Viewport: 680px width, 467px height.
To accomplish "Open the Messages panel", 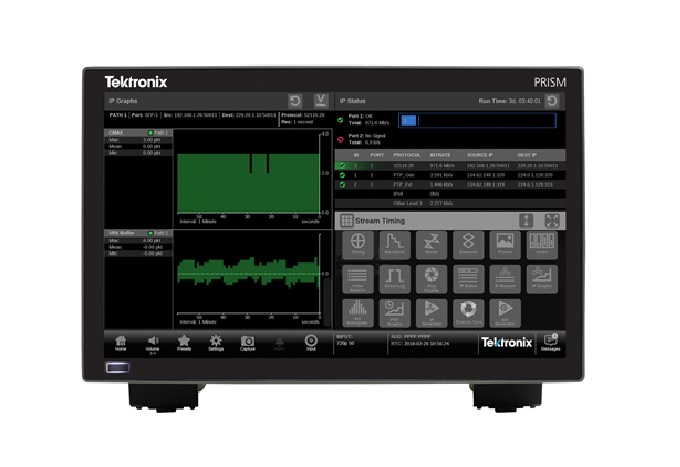I will coord(551,343).
